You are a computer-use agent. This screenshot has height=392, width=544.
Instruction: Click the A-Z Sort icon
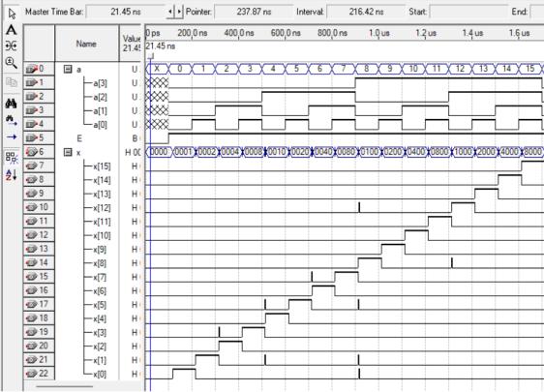tap(12, 174)
